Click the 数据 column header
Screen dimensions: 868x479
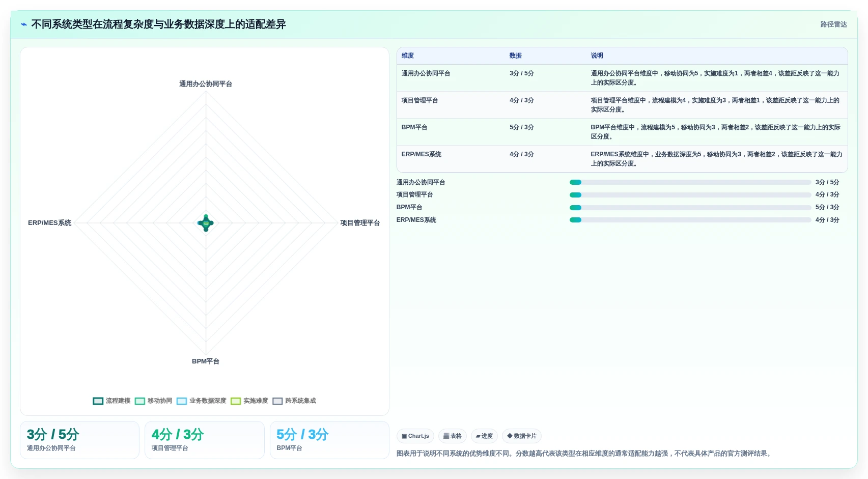(x=516, y=56)
